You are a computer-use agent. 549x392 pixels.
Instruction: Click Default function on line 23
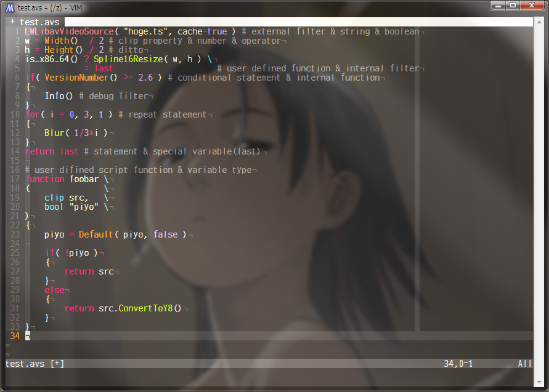(x=96, y=234)
